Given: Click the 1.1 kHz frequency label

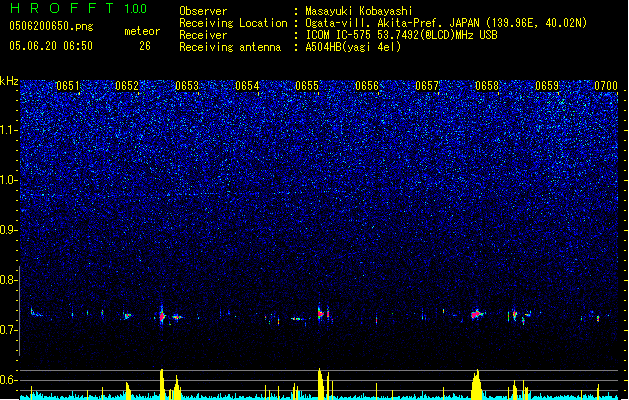Looking at the screenshot, I should 9,130.
